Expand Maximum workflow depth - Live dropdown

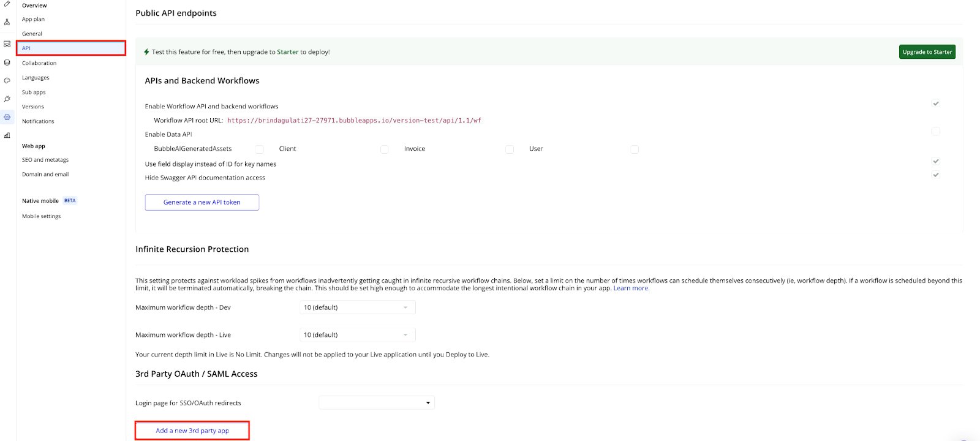[358, 335]
